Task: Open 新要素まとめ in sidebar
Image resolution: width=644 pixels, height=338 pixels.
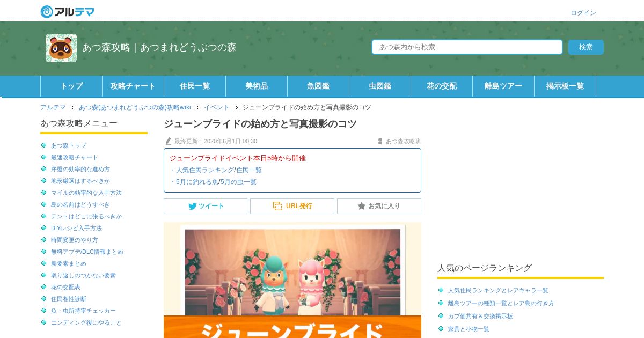Action: 69,263
